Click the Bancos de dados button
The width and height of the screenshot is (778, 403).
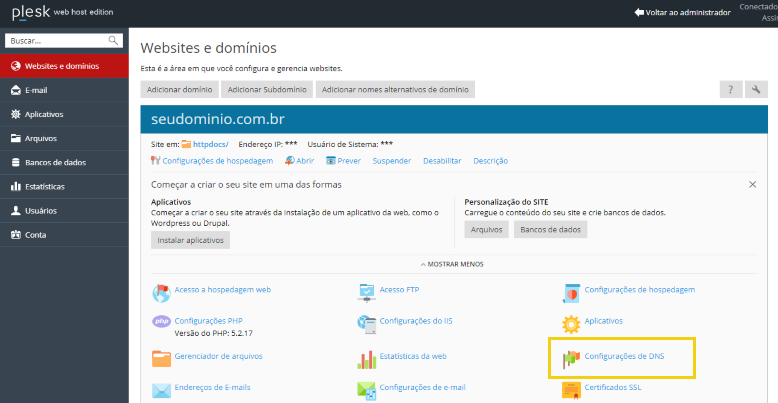pos(551,229)
